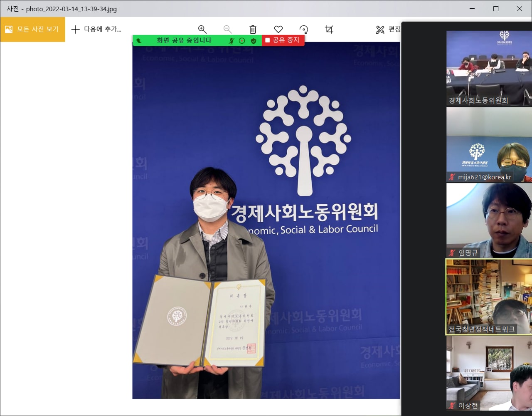Add photo to favorites with heart icon
532x416 pixels.
278,29
